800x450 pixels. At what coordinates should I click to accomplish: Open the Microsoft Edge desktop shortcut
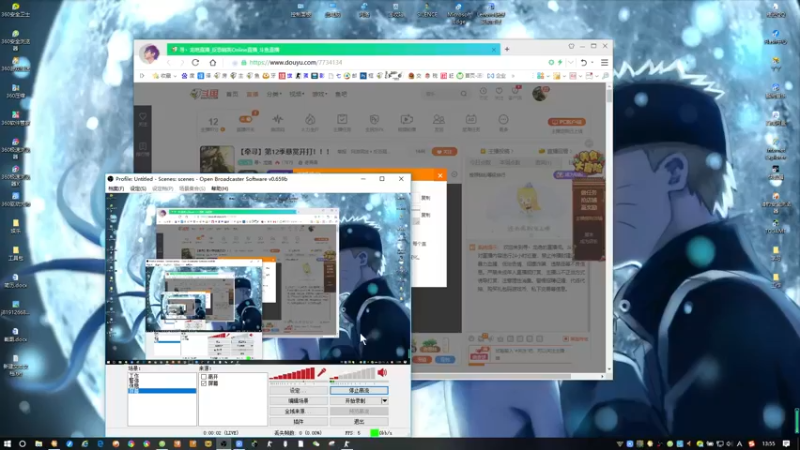click(x=458, y=14)
